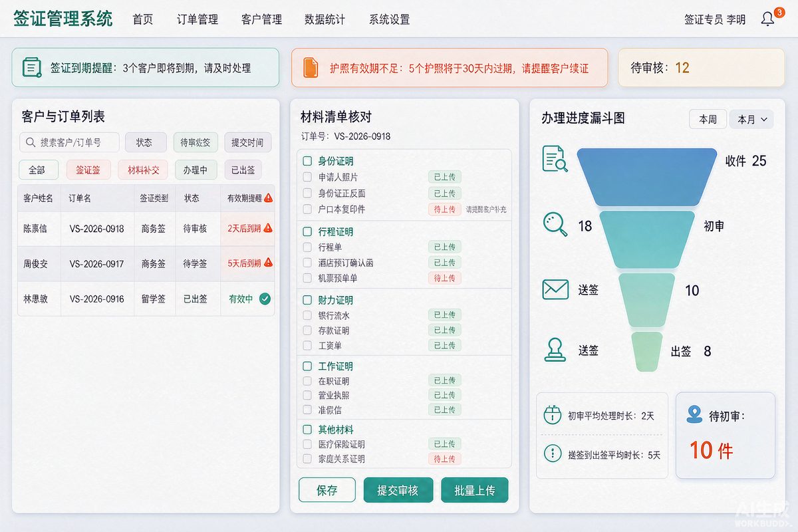Image resolution: width=798 pixels, height=532 pixels.
Task: Open the 提交时间 filter dropdown
Action: [x=247, y=142]
